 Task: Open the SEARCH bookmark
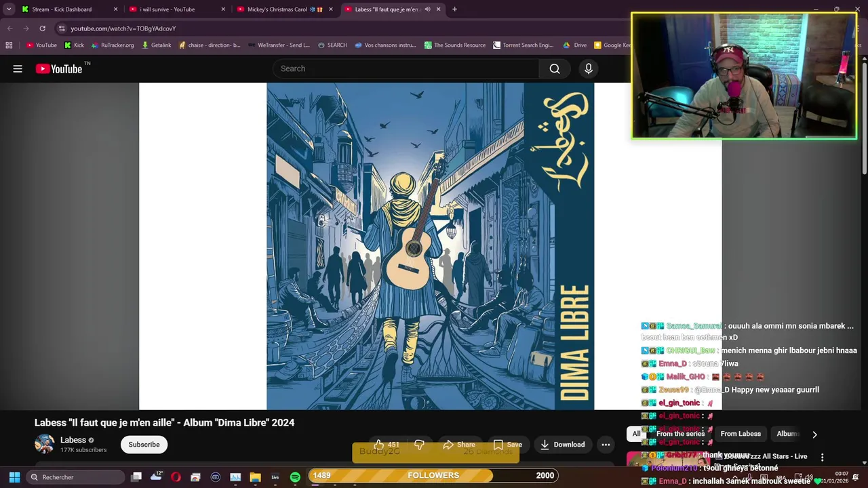click(332, 45)
